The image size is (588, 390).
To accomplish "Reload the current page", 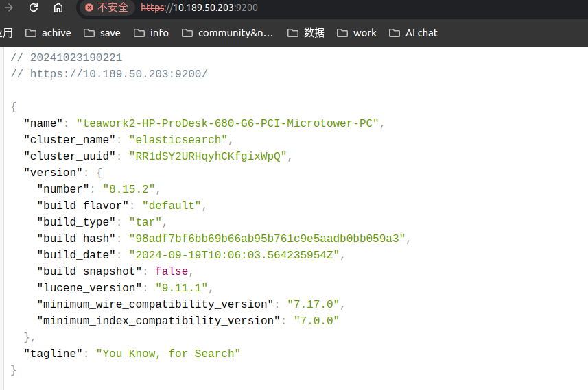I will click(34, 8).
